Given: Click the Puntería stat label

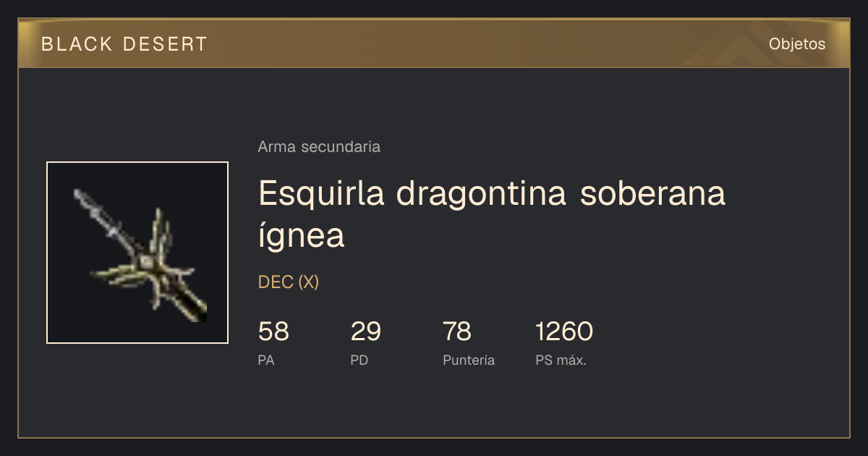Looking at the screenshot, I should [469, 360].
